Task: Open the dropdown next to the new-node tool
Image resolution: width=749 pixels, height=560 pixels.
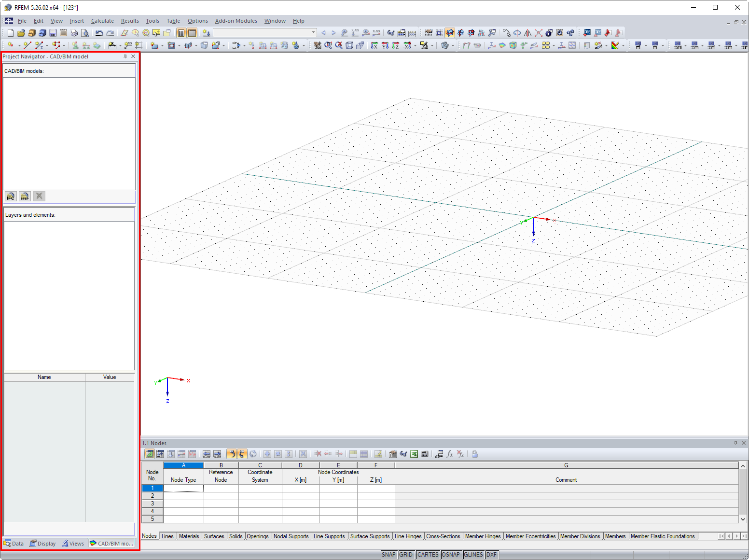Action: 19,45
